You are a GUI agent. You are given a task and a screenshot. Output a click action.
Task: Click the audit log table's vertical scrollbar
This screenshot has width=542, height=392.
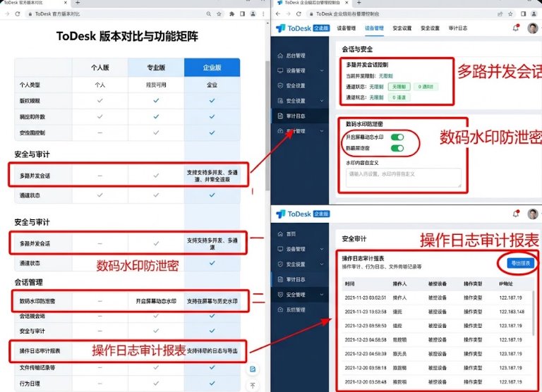point(534,312)
